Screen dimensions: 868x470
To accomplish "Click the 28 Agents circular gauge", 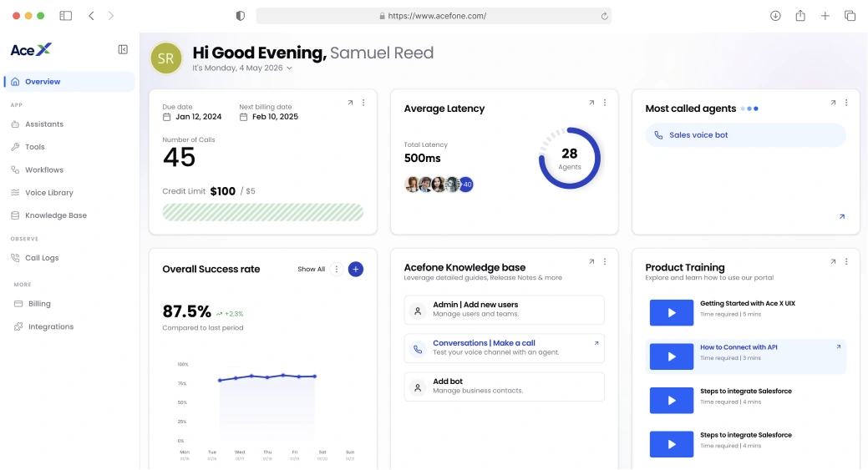I will pos(570,159).
